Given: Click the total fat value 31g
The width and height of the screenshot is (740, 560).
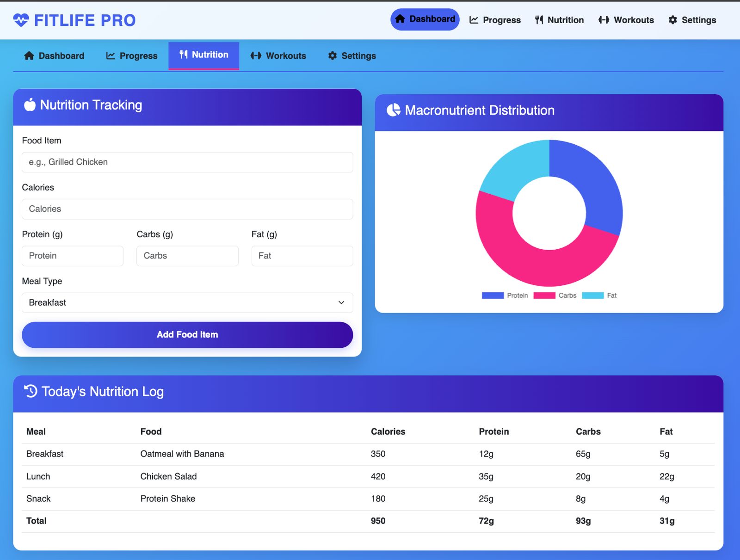Looking at the screenshot, I should pos(667,521).
